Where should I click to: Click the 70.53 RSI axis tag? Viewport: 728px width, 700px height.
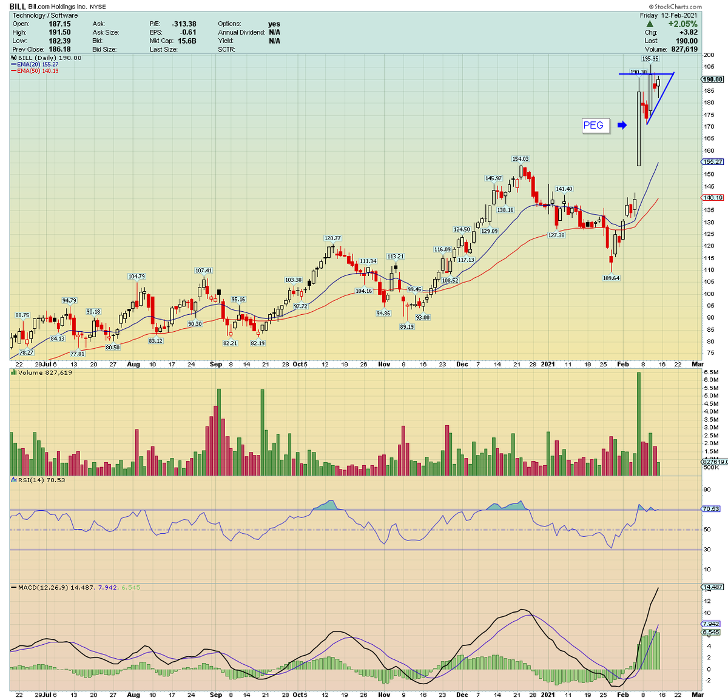[711, 509]
